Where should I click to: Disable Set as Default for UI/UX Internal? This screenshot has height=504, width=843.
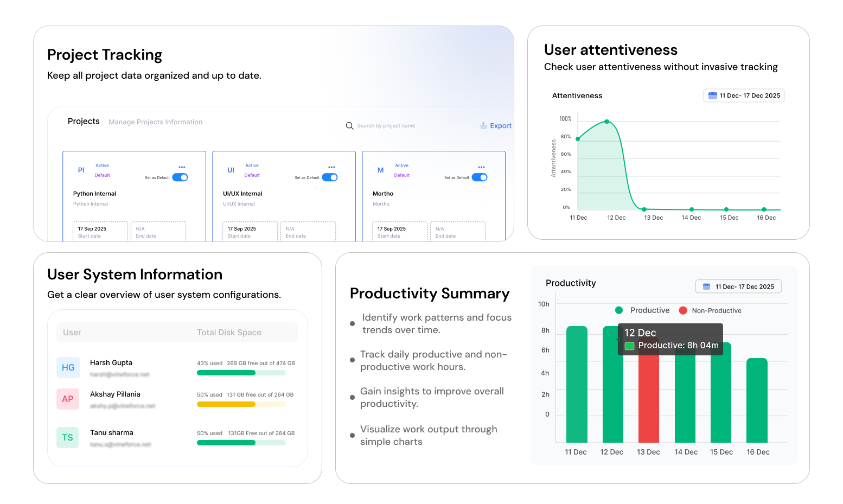tap(330, 177)
